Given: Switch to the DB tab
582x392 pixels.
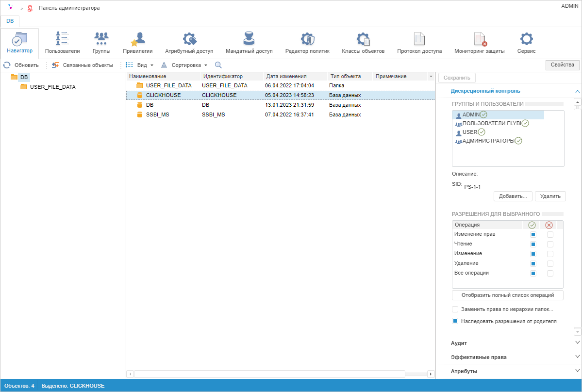Looking at the screenshot, I should (10, 21).
